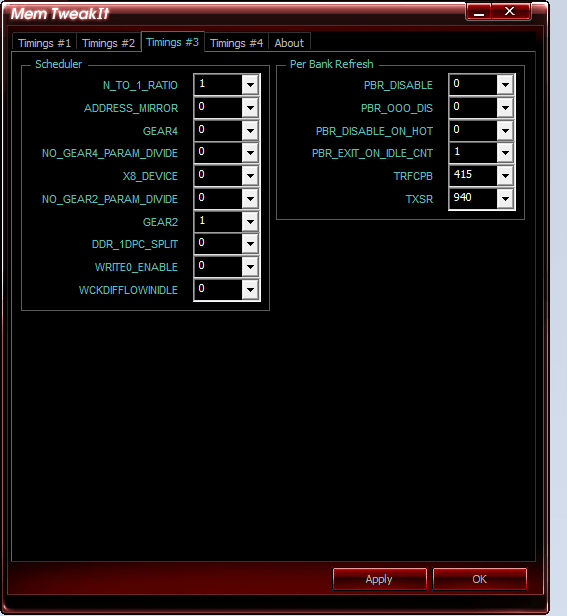Click the ADDRESS_MIRROR value field

tap(218, 108)
